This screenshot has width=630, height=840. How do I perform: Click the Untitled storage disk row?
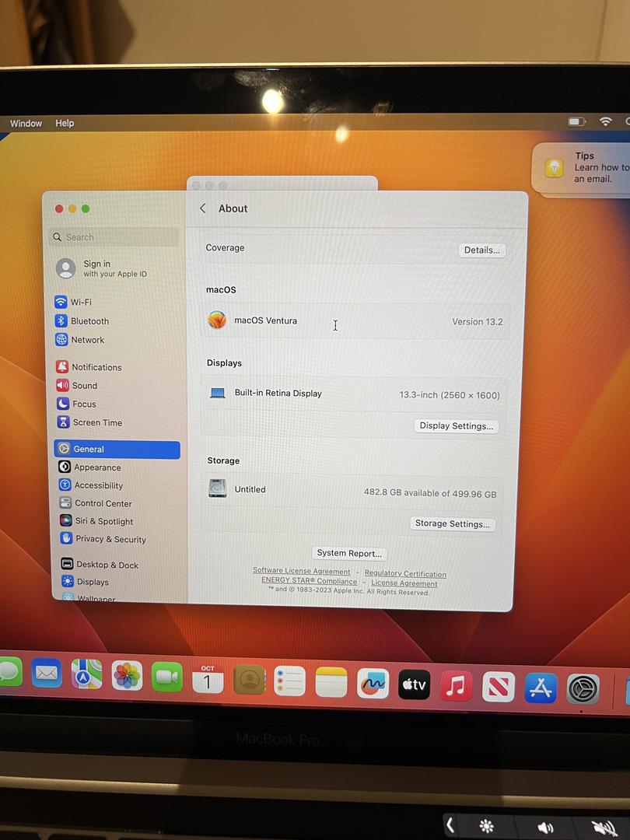pyautogui.click(x=352, y=491)
